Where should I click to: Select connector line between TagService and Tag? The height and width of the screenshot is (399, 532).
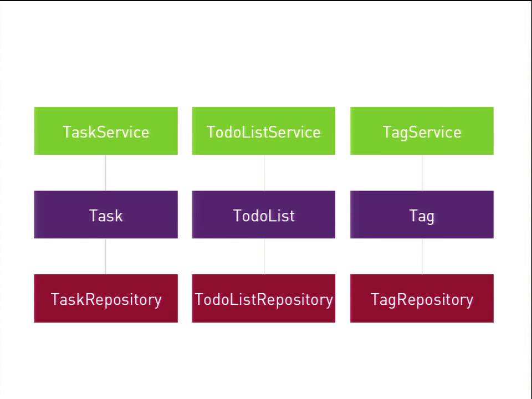click(422, 173)
